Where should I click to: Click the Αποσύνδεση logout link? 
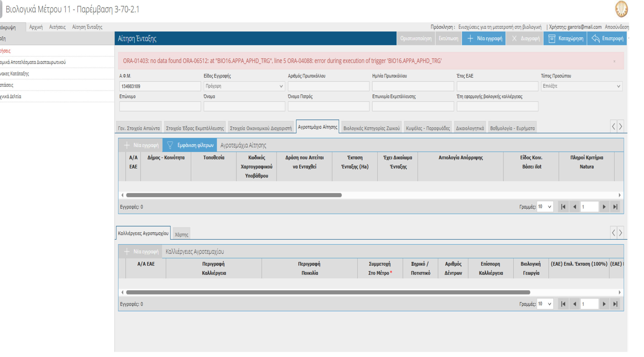[617, 27]
